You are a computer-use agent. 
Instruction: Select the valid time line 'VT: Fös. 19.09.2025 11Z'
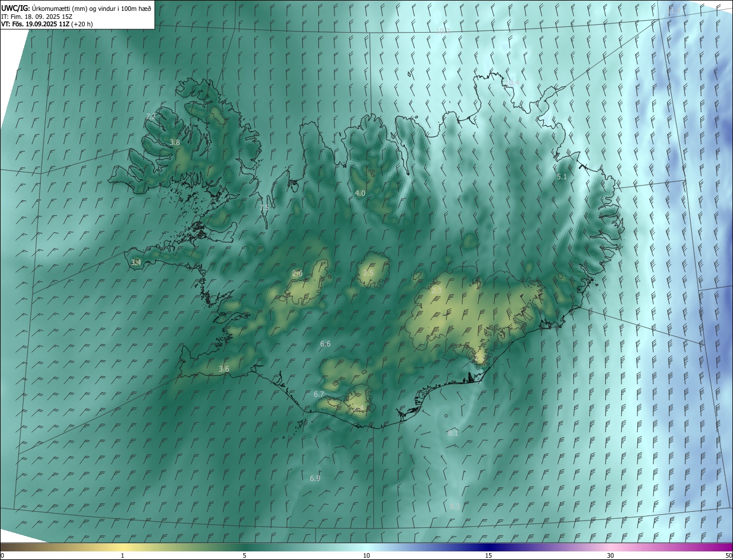[35, 24]
